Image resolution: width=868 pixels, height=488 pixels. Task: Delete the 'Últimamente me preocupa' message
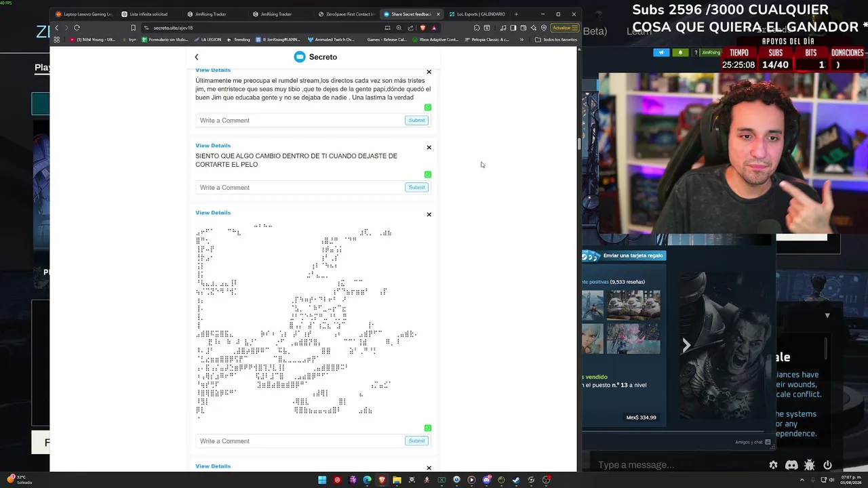[429, 72]
